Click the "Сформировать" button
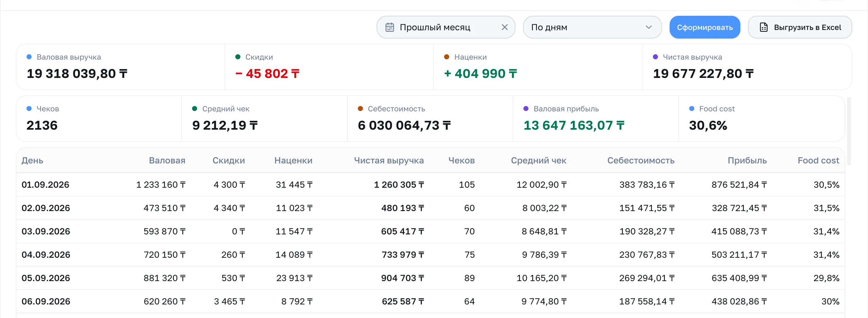Screen dimensions: 868x318 pyautogui.click(x=705, y=27)
